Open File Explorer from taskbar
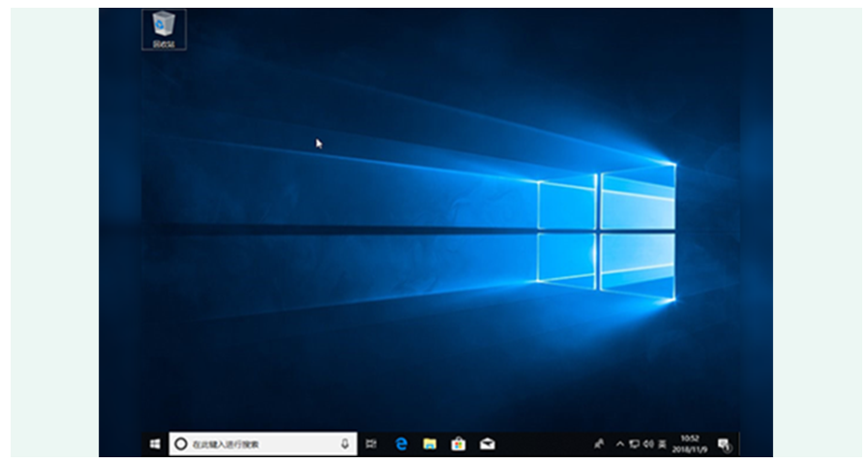This screenshot has height=464, width=868. click(x=430, y=444)
